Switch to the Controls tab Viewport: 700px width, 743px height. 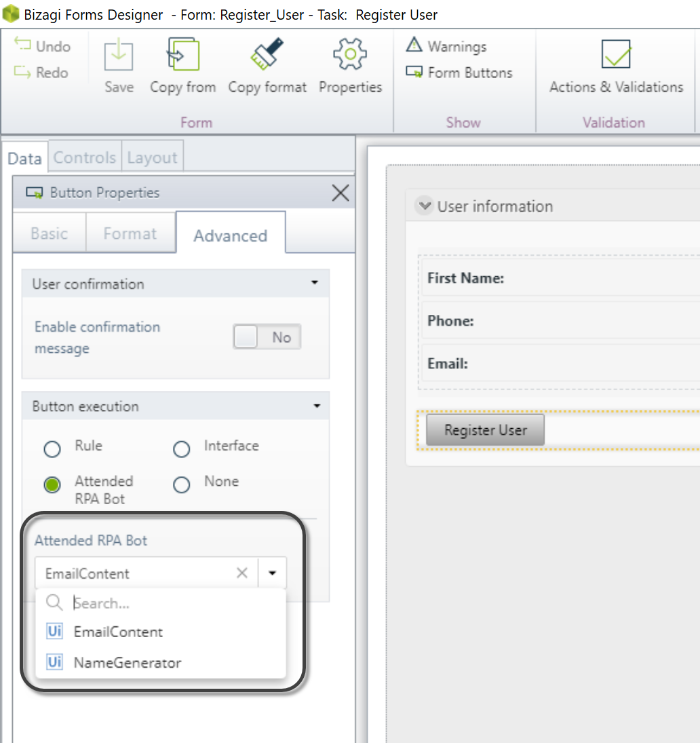(x=84, y=157)
